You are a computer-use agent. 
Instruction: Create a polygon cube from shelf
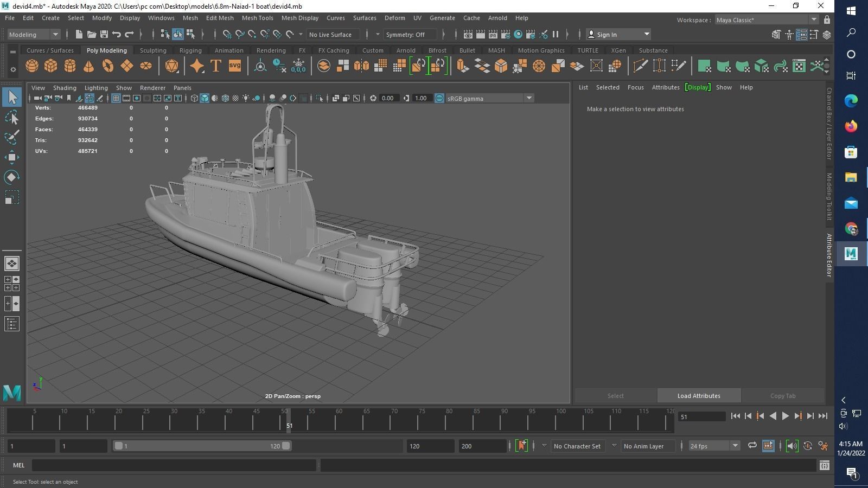coord(51,66)
